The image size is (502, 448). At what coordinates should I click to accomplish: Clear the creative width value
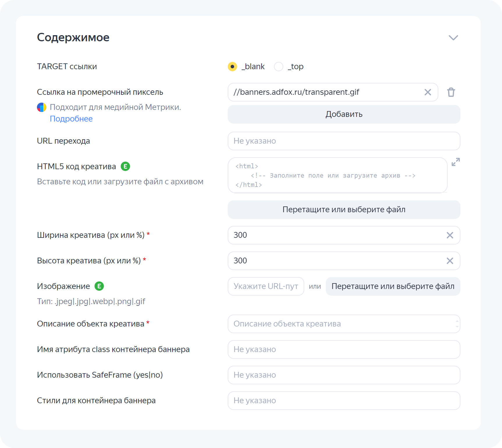click(x=450, y=235)
